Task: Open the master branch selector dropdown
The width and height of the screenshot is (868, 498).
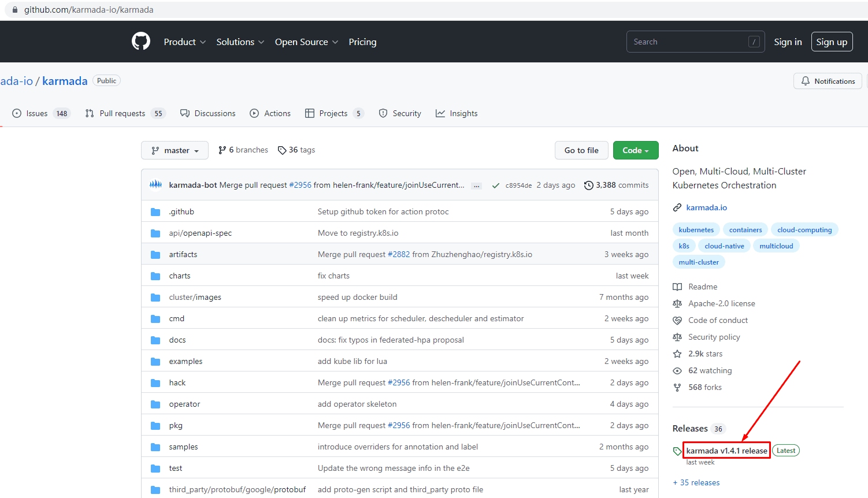Action: pyautogui.click(x=175, y=150)
